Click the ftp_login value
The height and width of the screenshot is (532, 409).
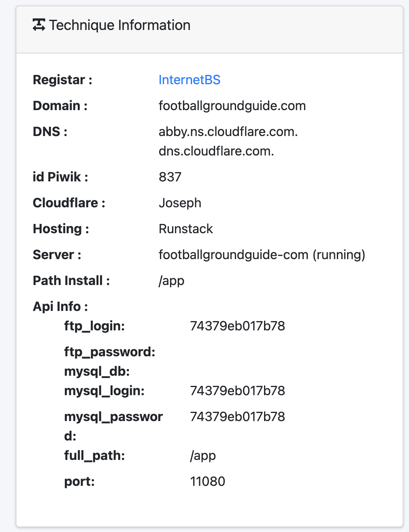click(237, 326)
